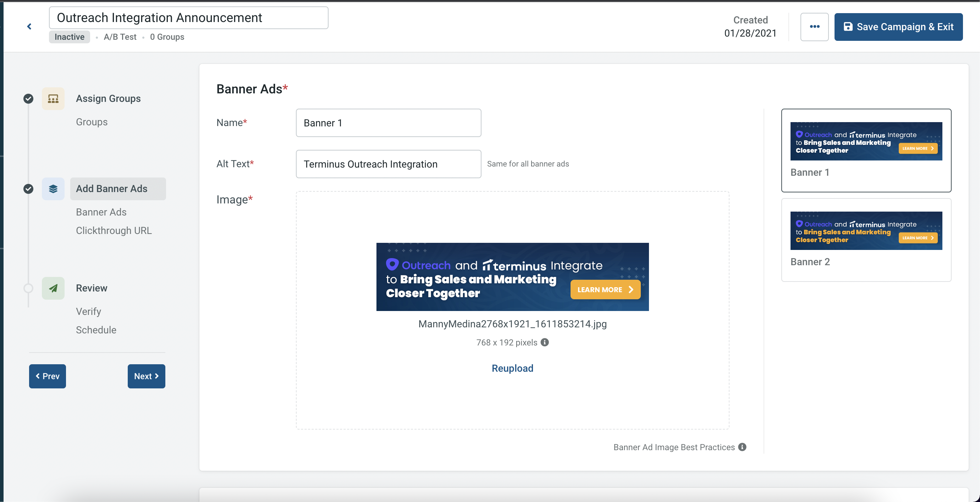Click the Inactive status badge
The width and height of the screenshot is (980, 502).
[x=70, y=37]
